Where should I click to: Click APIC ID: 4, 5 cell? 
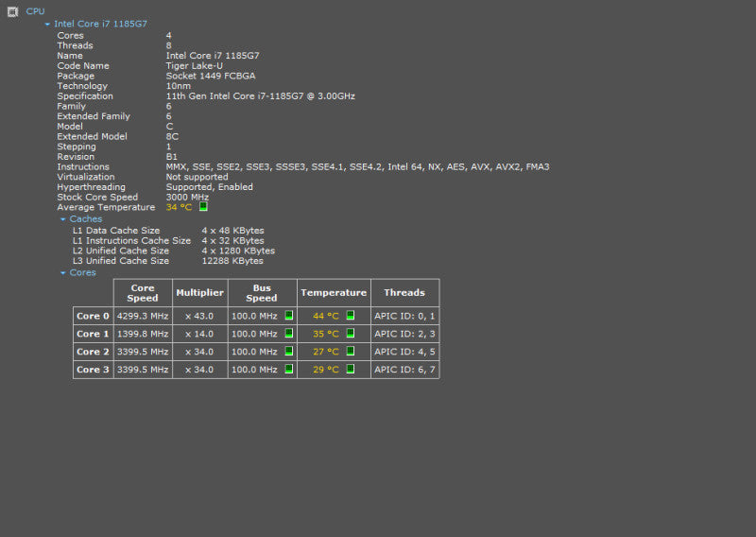tap(404, 352)
